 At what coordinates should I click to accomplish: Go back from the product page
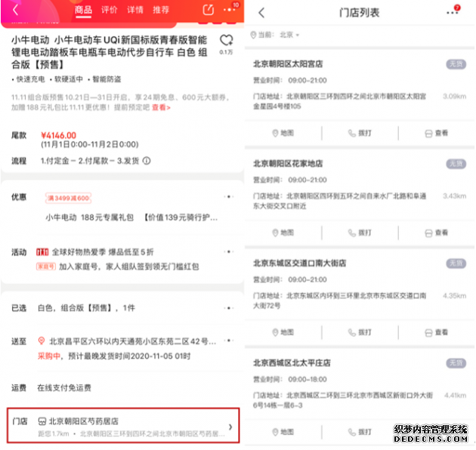[x=16, y=10]
